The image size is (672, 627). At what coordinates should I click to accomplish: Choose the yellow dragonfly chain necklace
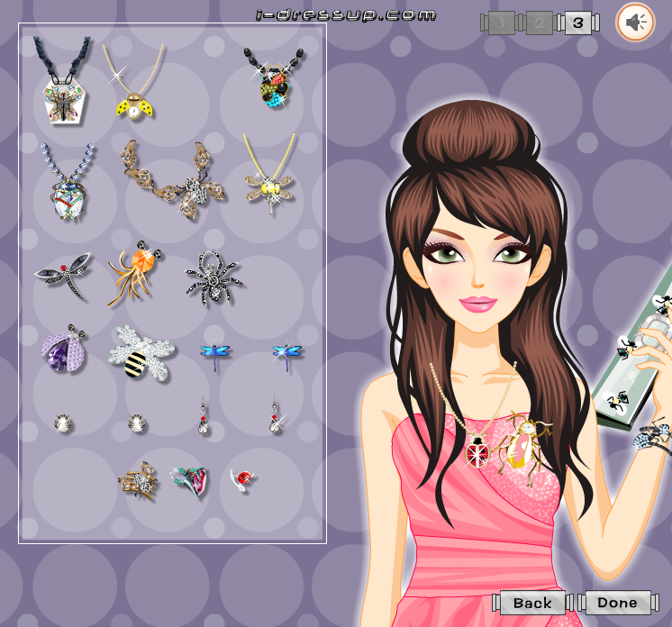pos(269,175)
